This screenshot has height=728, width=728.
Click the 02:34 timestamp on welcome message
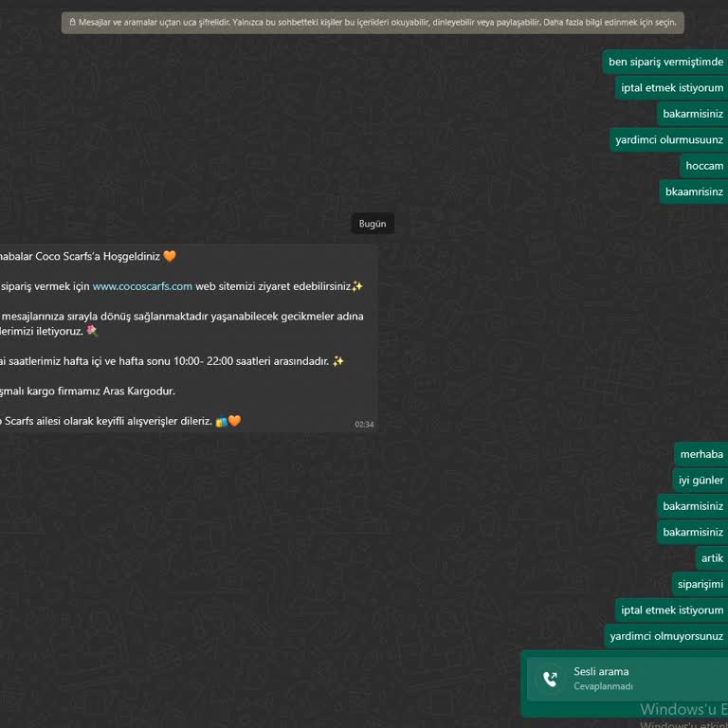364,425
